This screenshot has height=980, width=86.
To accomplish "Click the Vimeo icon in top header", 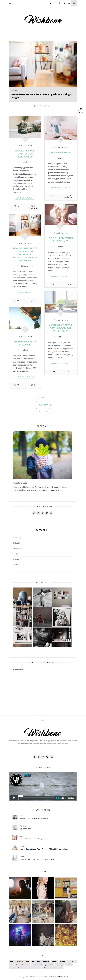I will (x=64, y=3).
